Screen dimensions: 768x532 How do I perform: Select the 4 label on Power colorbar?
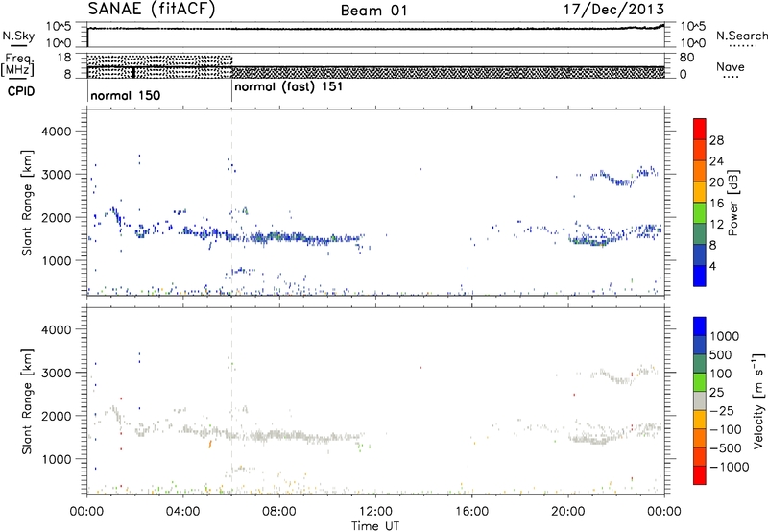point(712,266)
